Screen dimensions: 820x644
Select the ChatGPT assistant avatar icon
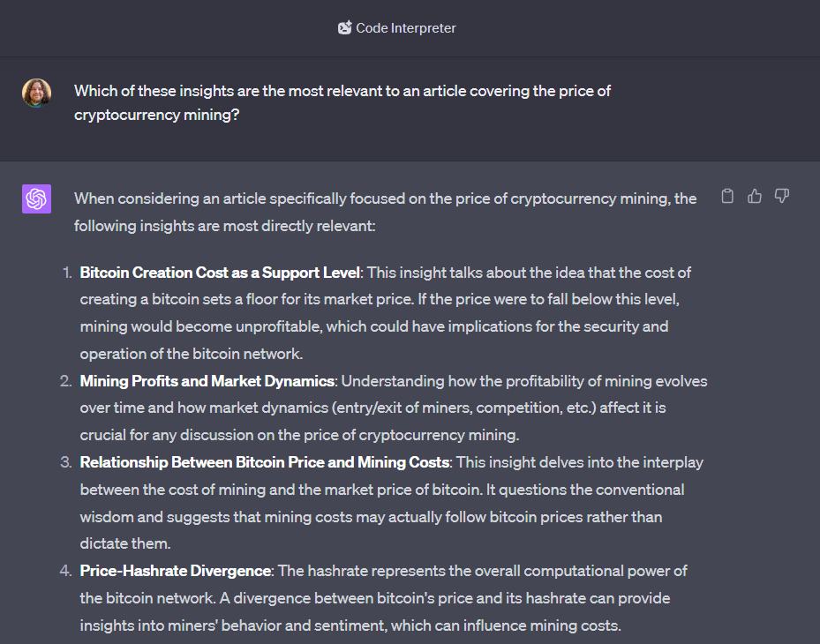36,198
